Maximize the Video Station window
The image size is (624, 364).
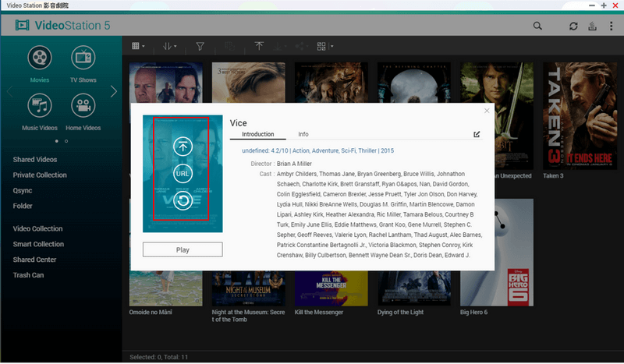point(604,5)
